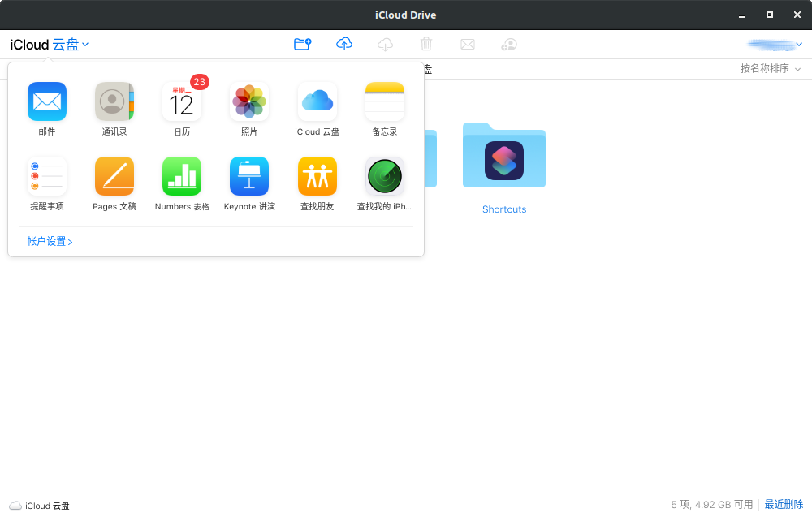This screenshot has height=517, width=812.
Task: Launch the Photos app
Action: point(249,101)
